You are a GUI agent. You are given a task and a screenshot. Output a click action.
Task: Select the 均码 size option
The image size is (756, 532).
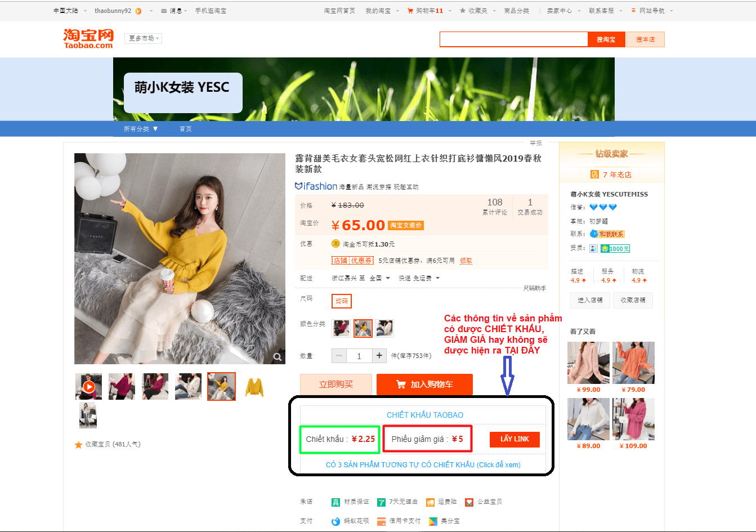pos(342,301)
